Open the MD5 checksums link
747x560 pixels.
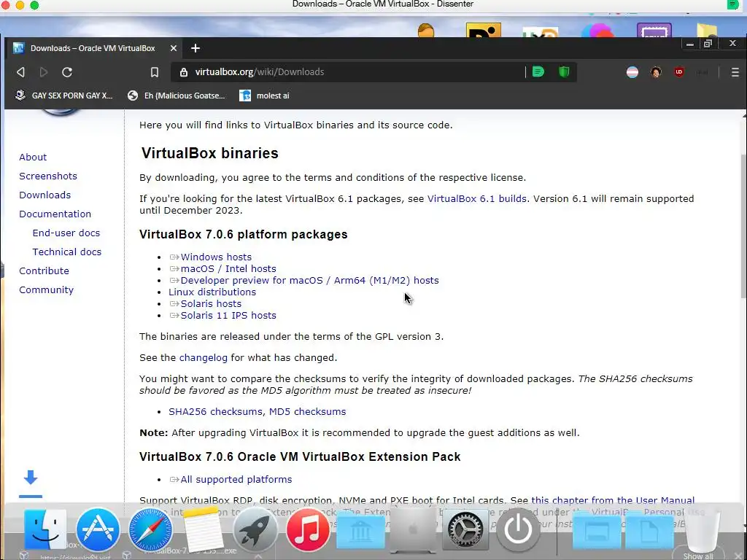tap(308, 411)
